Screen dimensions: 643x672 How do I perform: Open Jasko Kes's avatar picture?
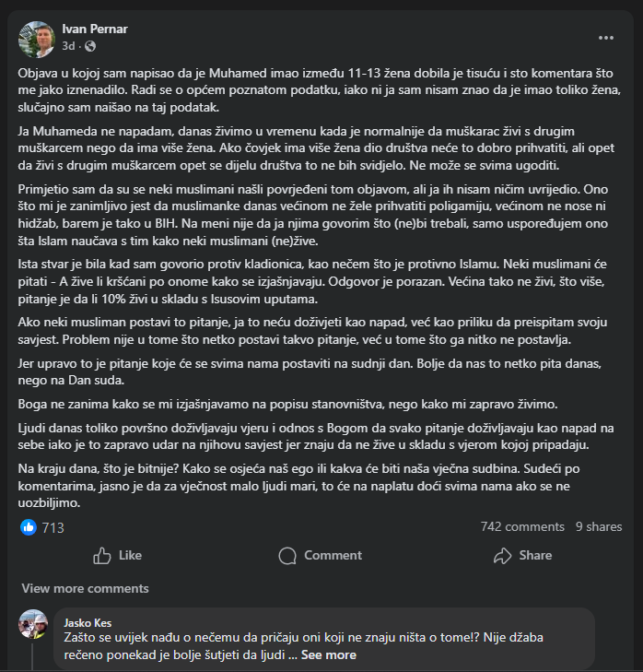tap(33, 624)
